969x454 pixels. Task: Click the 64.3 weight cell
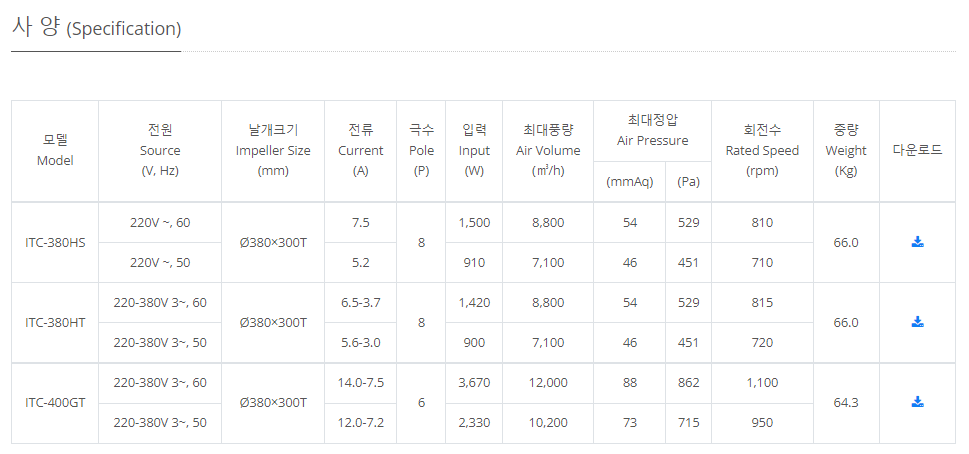click(x=846, y=402)
